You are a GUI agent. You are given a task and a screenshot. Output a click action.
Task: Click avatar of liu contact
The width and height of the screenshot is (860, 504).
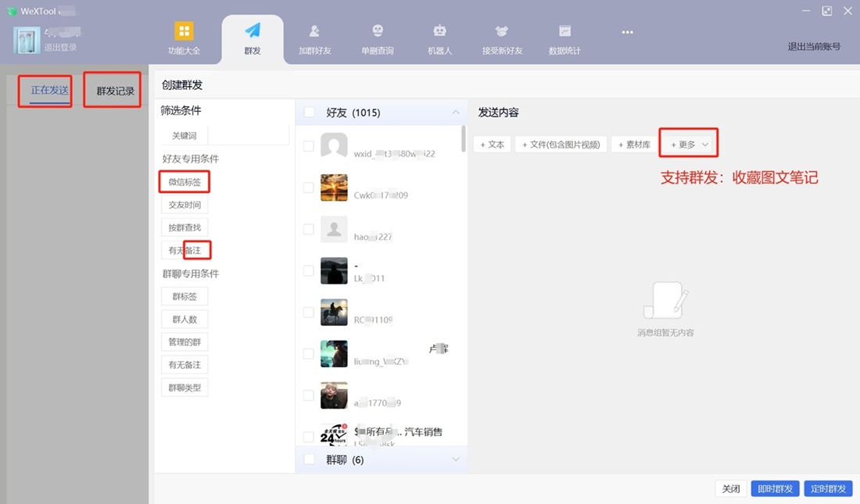[334, 354]
